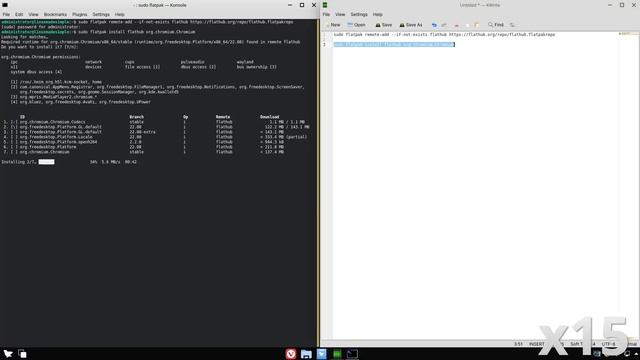Open the Help menu in KWrite
This screenshot has height=360, width=640.
click(x=378, y=14)
